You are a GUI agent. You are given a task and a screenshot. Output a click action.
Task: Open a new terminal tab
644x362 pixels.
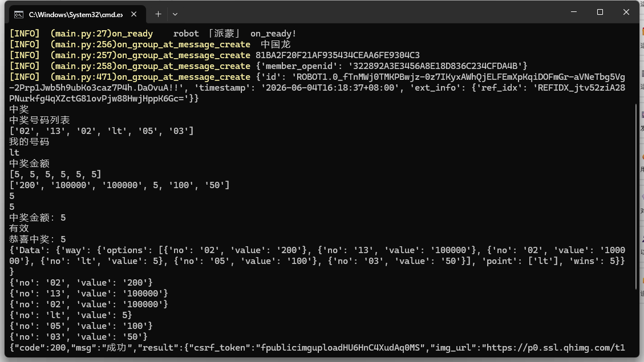(x=158, y=14)
